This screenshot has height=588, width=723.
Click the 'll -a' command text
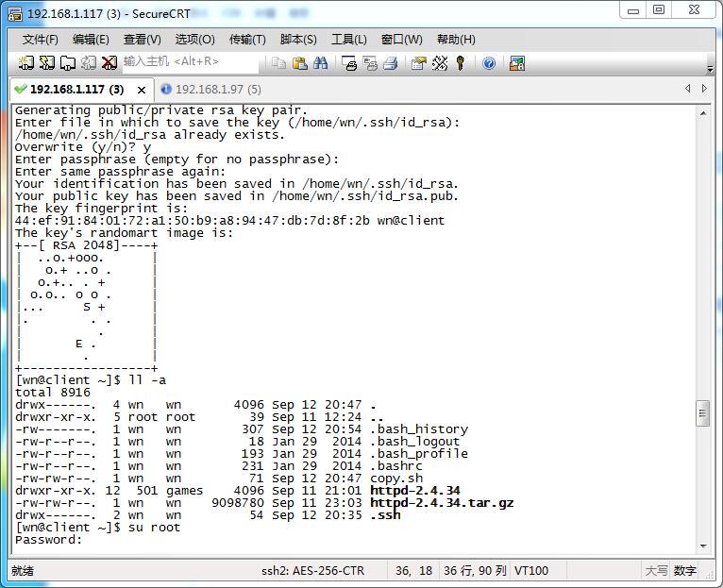click(x=147, y=380)
